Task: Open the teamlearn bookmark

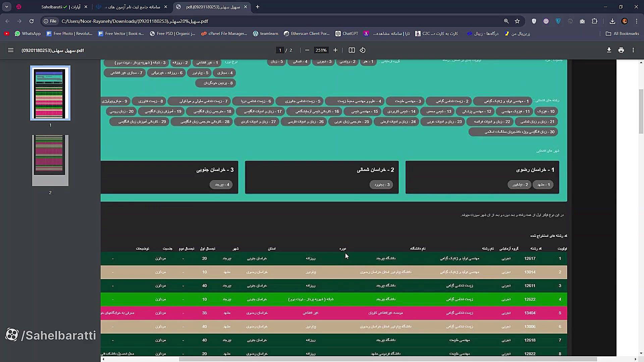Action: click(x=266, y=34)
